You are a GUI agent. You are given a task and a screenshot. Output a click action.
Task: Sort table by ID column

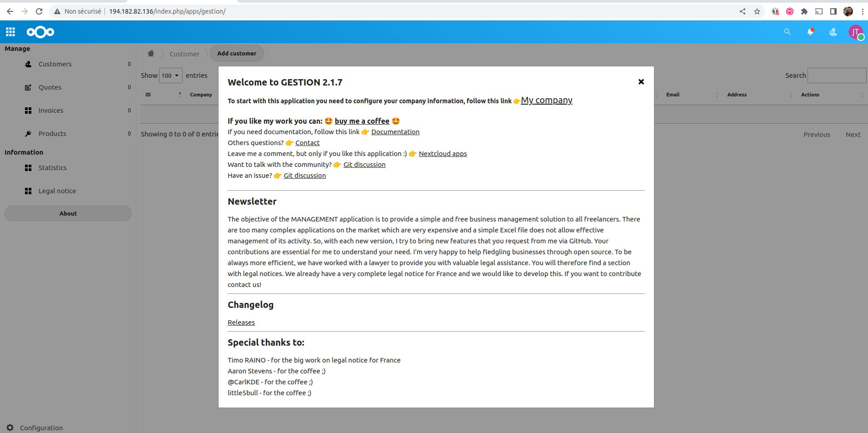click(x=164, y=95)
